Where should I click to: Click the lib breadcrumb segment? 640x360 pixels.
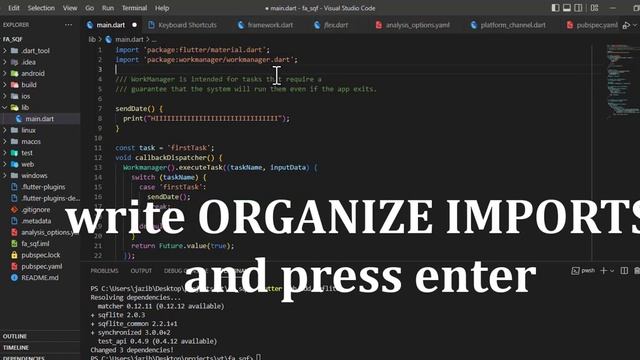coord(92,40)
